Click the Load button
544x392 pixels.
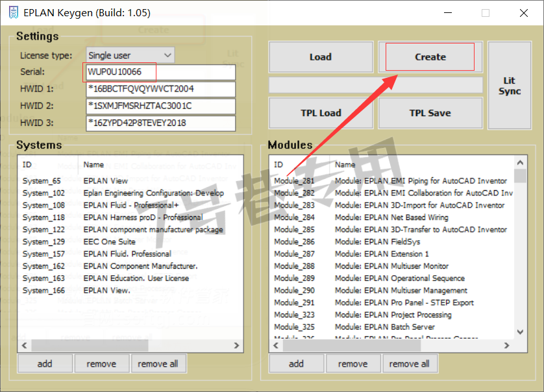pos(321,57)
